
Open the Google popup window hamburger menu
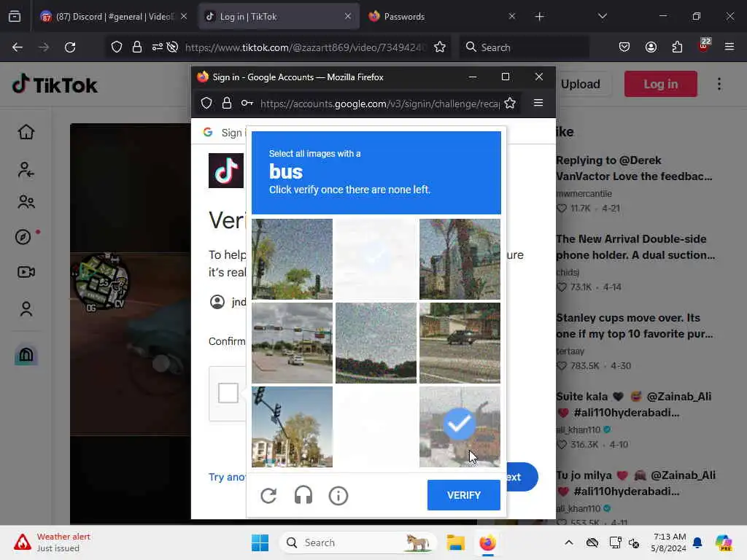(538, 103)
